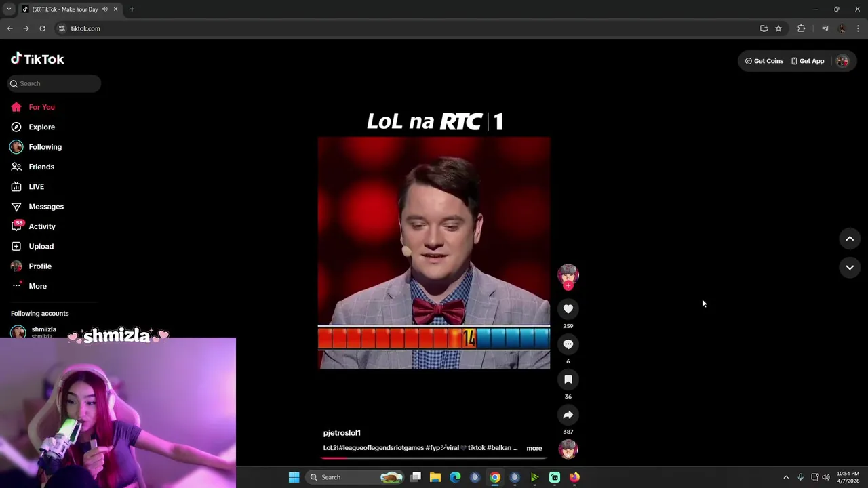Screen dimensions: 868x488
Task: Open pjetroslol1 creator profile link
Action: [x=342, y=432]
